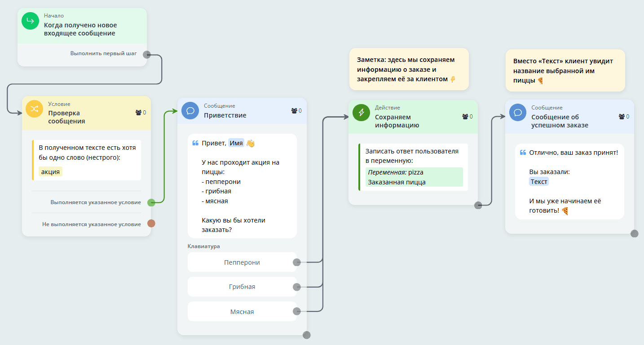The width and height of the screenshot is (644, 345).
Task: Click the users counter on Проверка сообщения
Action: [x=141, y=113]
